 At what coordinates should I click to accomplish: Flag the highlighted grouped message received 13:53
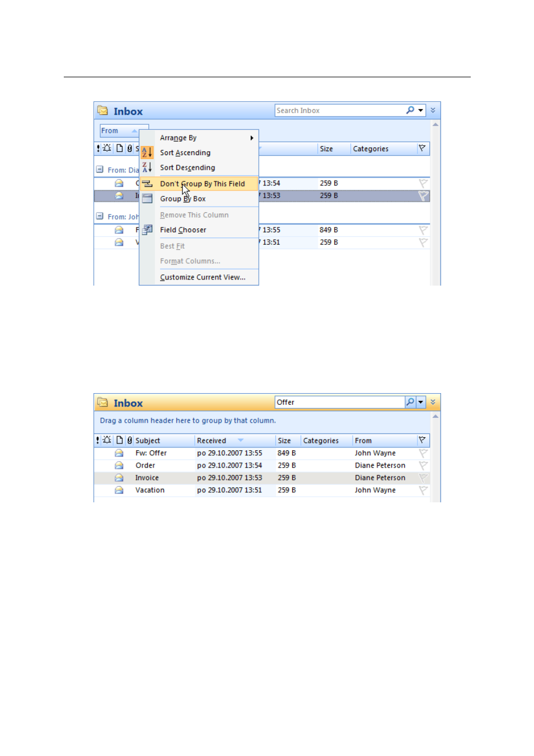click(423, 195)
